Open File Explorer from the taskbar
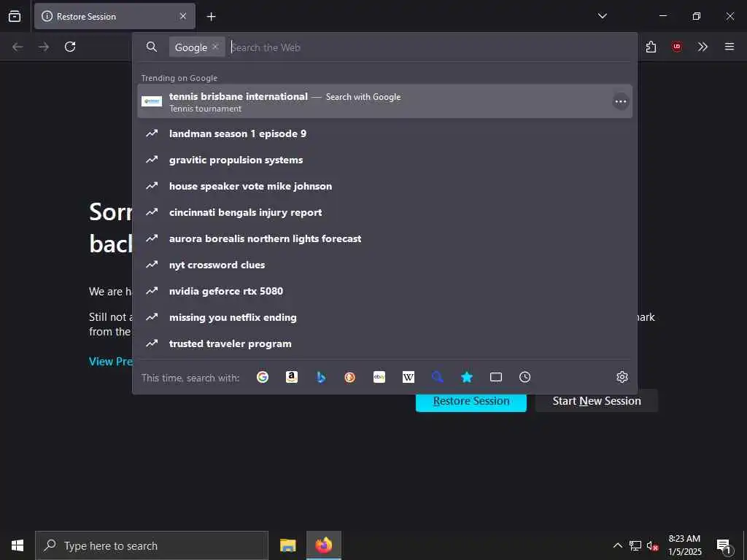The image size is (747, 560). (x=287, y=545)
